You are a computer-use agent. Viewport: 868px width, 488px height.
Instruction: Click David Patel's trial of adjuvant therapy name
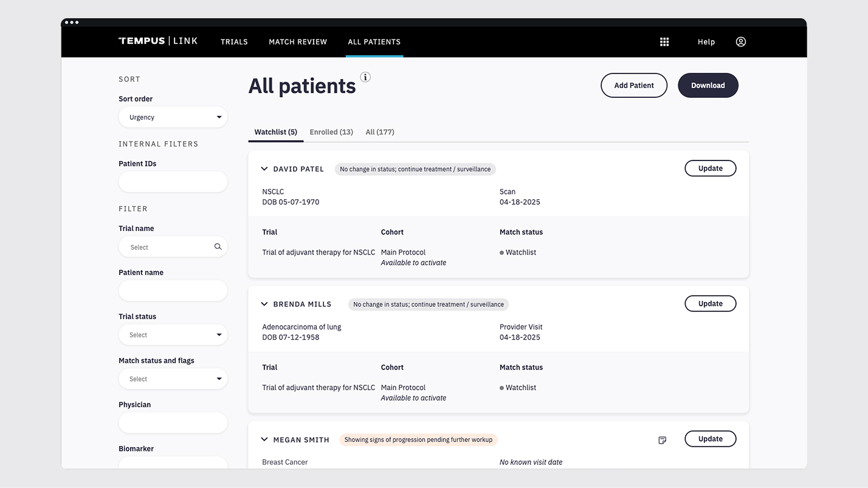[319, 252]
